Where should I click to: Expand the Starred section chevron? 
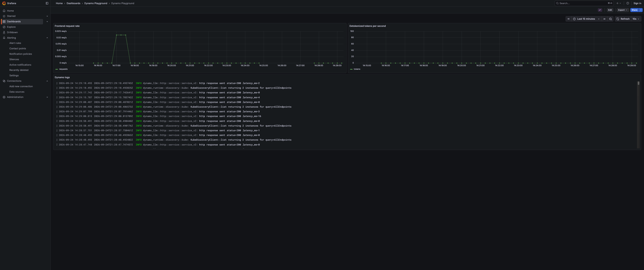[47, 16]
